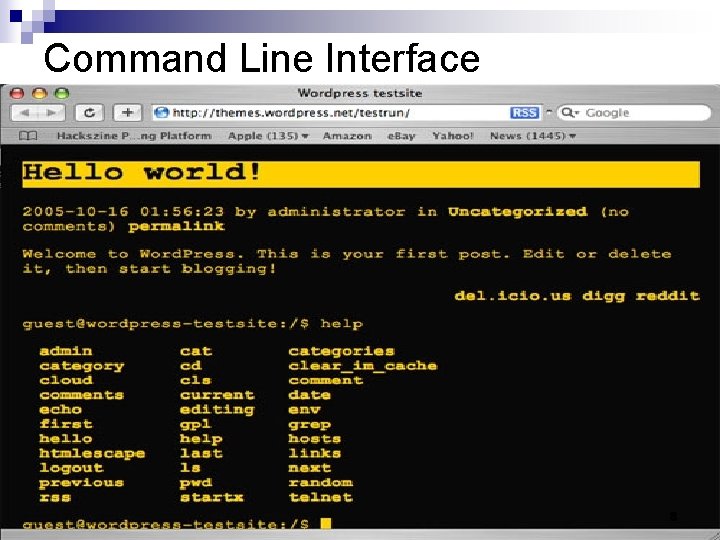The width and height of the screenshot is (720, 540).
Task: Add bookmark with the plus button
Action: (x=128, y=113)
